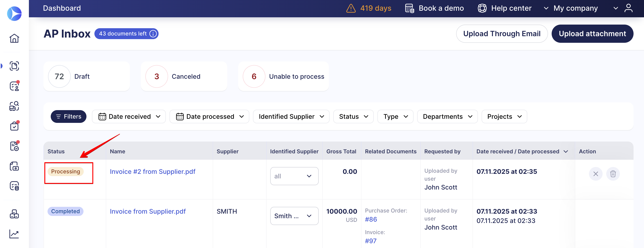Click the Processing status badge
The image size is (644, 248).
(66, 172)
